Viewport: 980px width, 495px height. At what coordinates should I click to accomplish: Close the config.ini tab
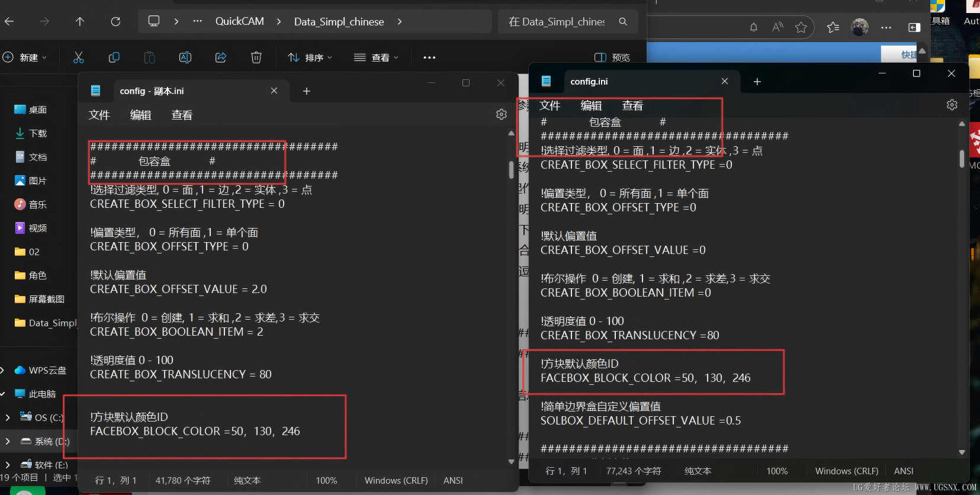click(x=725, y=81)
